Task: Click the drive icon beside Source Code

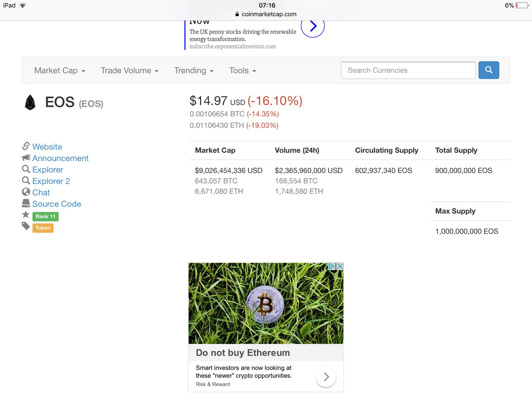Action: (x=26, y=203)
